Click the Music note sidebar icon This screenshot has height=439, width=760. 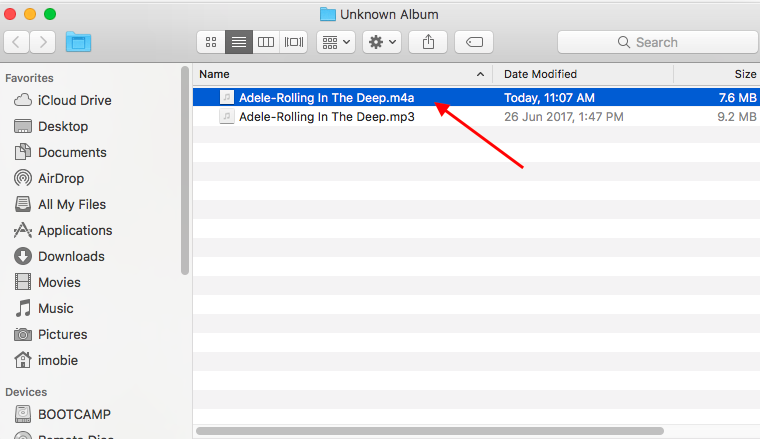tap(23, 308)
